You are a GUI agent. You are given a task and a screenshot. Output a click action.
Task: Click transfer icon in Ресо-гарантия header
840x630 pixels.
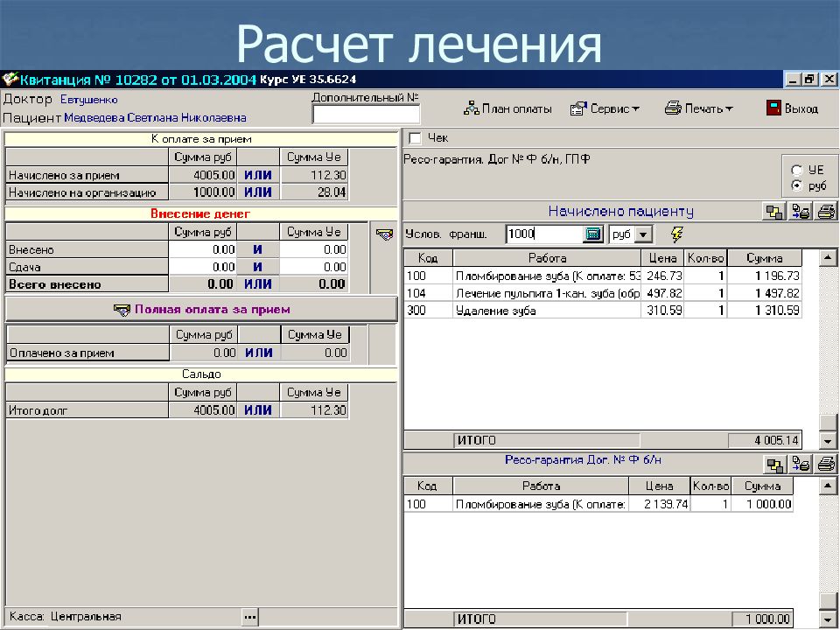(x=801, y=464)
